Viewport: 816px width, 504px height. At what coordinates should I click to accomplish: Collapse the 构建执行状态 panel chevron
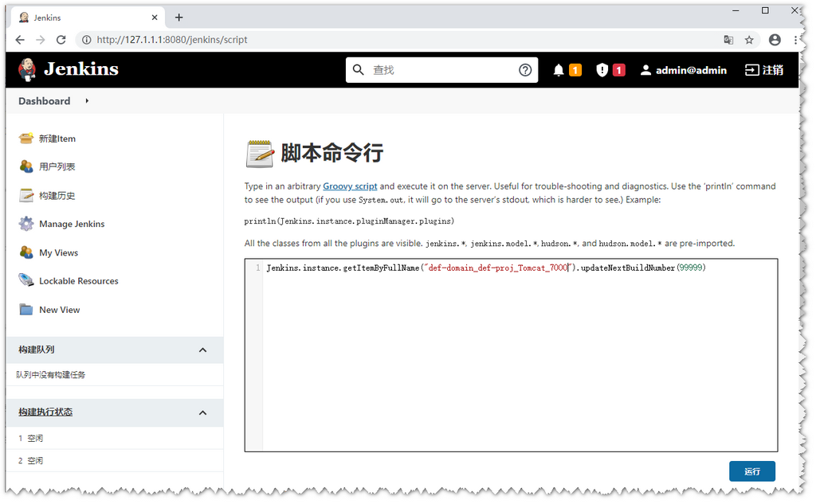(203, 413)
